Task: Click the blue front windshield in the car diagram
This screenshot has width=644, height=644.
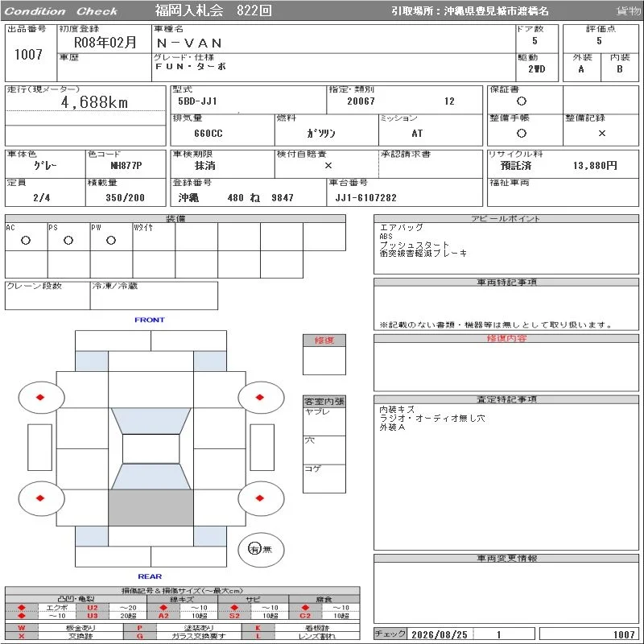Action: (151, 420)
